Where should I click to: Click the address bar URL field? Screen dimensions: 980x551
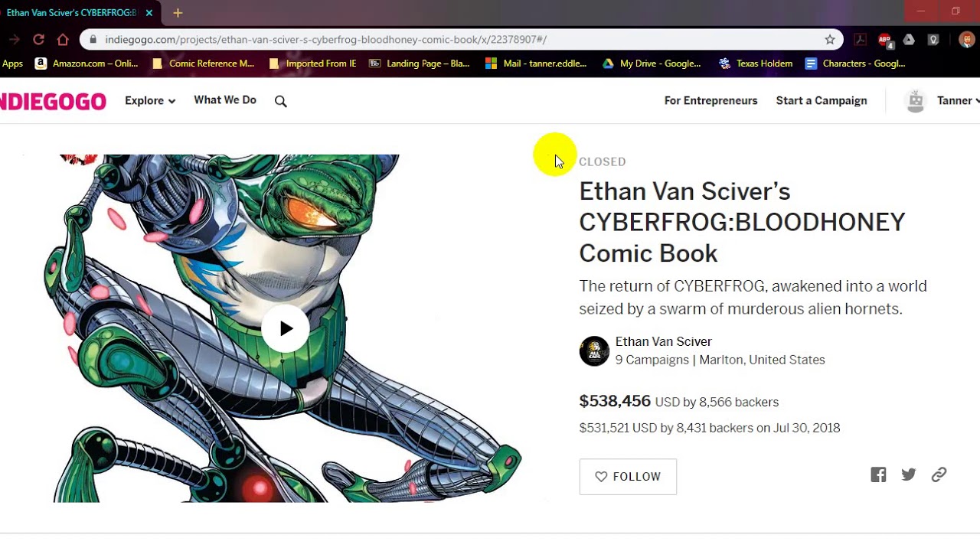coord(461,39)
